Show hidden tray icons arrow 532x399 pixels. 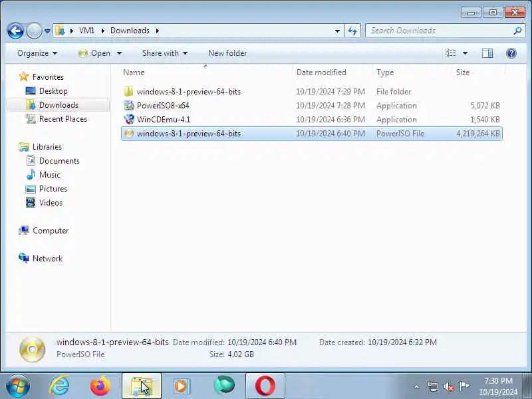point(417,386)
